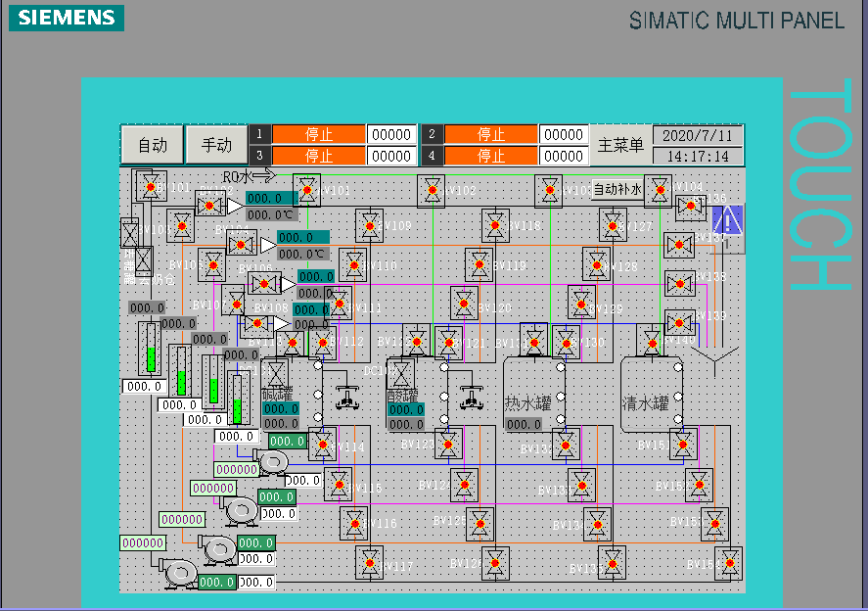Open the BV118 valve icon
868x611 pixels.
(494, 224)
